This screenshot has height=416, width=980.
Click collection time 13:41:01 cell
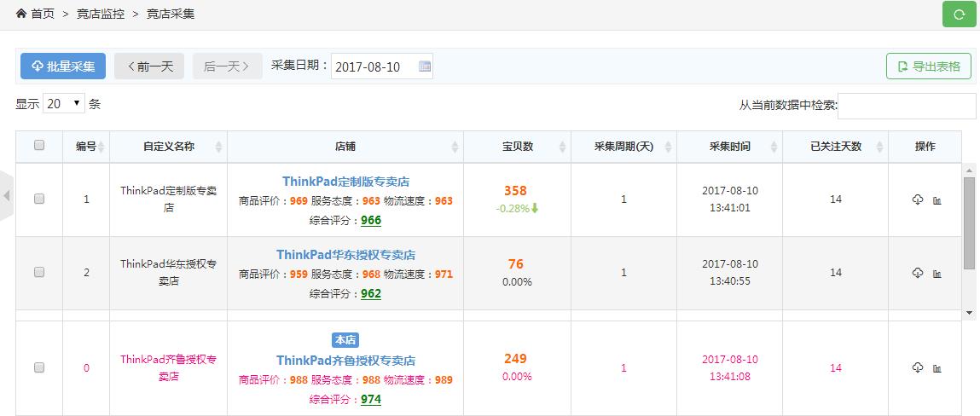[x=729, y=199]
